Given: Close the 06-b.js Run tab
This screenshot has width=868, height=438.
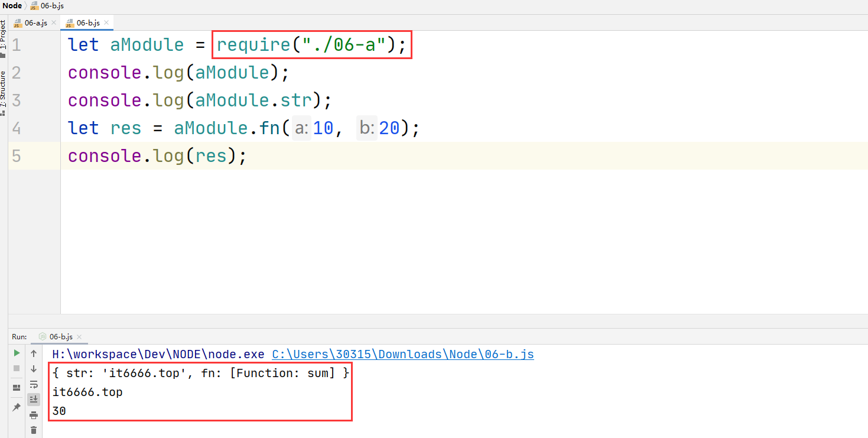Looking at the screenshot, I should pyautogui.click(x=80, y=337).
